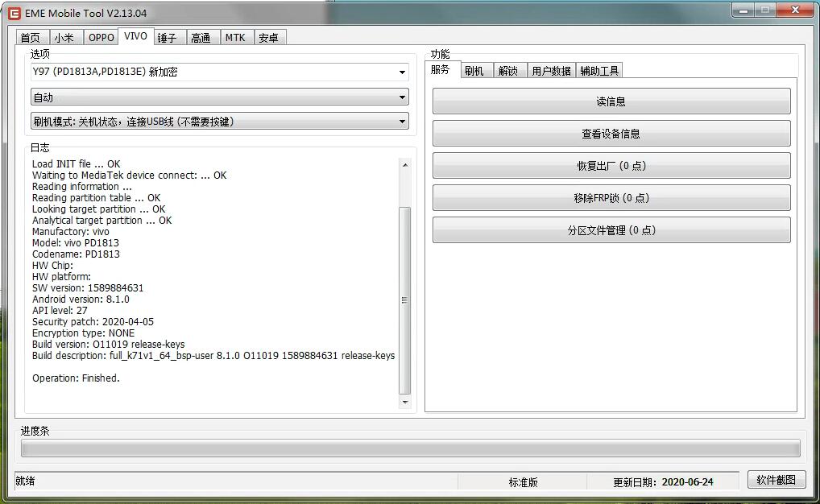Switch to the OPPO tab
Viewport: 820px width, 504px height.
click(101, 38)
